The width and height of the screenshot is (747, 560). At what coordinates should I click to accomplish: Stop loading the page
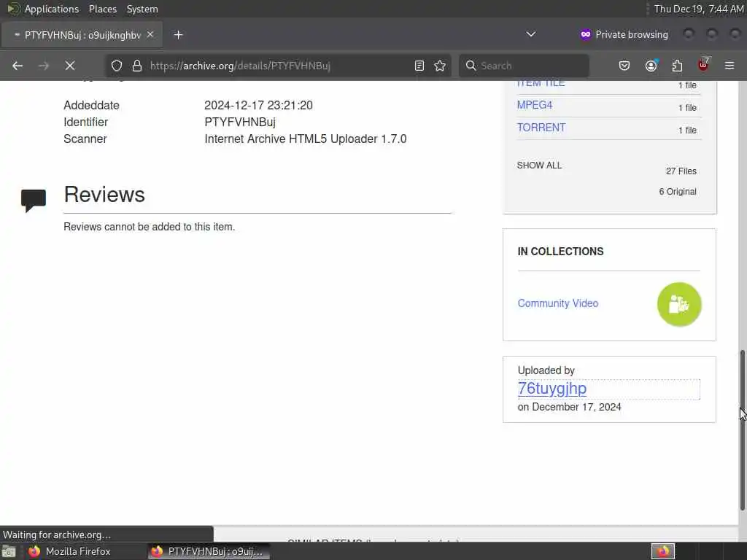[70, 66]
